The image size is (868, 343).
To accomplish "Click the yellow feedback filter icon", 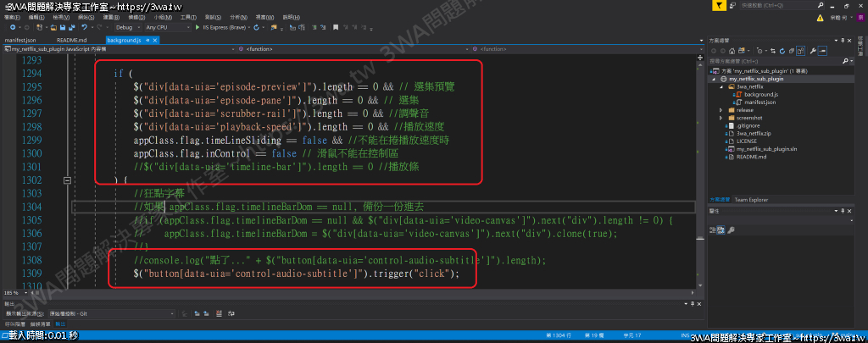I will [717, 5].
